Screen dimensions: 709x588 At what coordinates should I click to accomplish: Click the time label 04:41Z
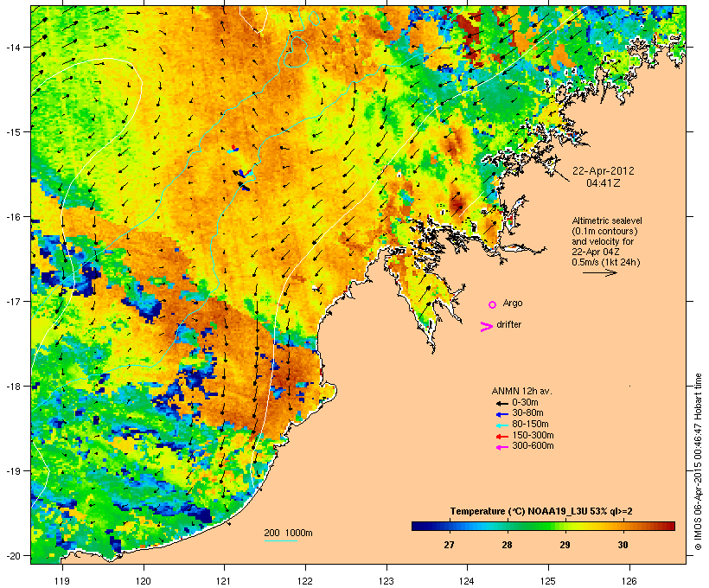coord(604,183)
